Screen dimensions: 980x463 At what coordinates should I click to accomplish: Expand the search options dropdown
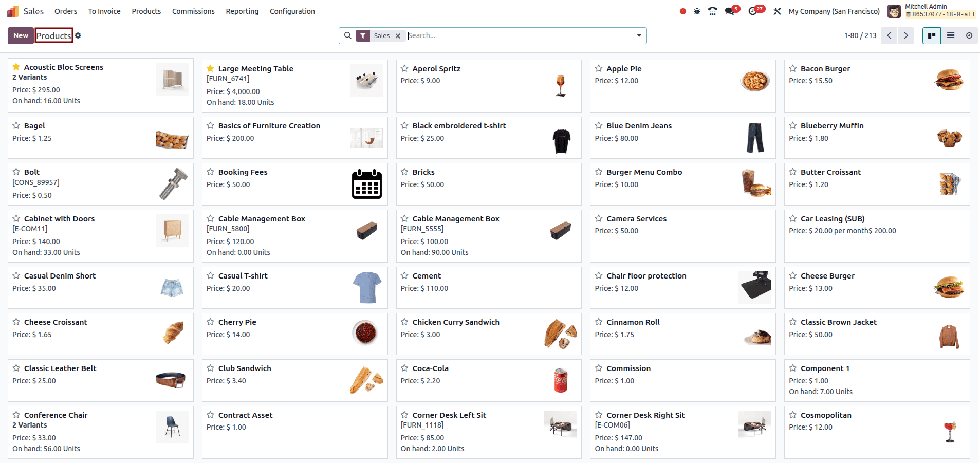point(639,35)
